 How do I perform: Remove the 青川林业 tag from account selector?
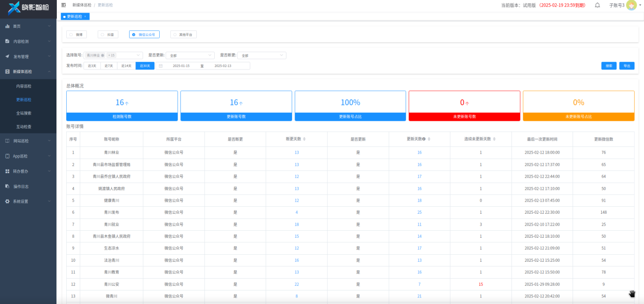[x=103, y=55]
